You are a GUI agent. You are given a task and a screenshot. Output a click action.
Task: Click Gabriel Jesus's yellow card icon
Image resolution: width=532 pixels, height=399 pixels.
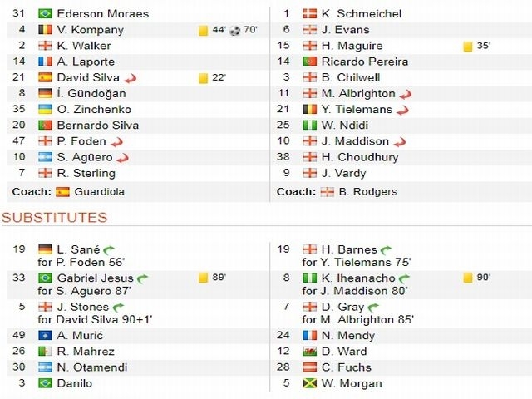pyautogui.click(x=203, y=278)
